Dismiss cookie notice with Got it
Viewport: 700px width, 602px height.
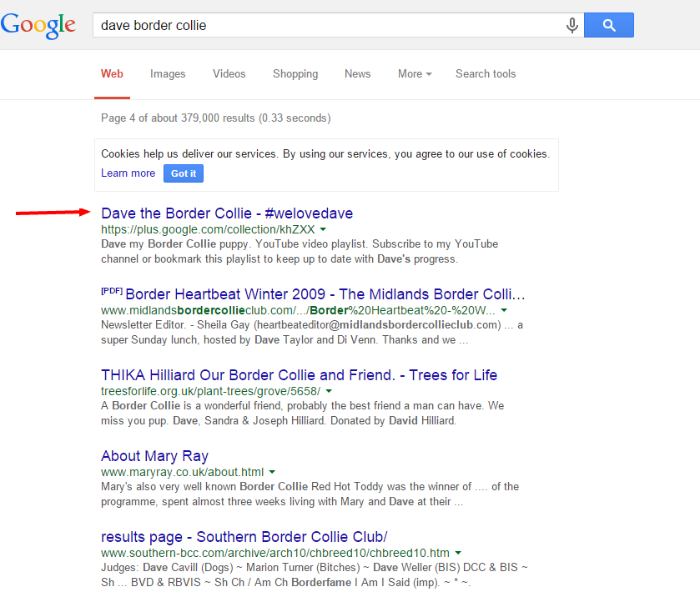pos(184,173)
